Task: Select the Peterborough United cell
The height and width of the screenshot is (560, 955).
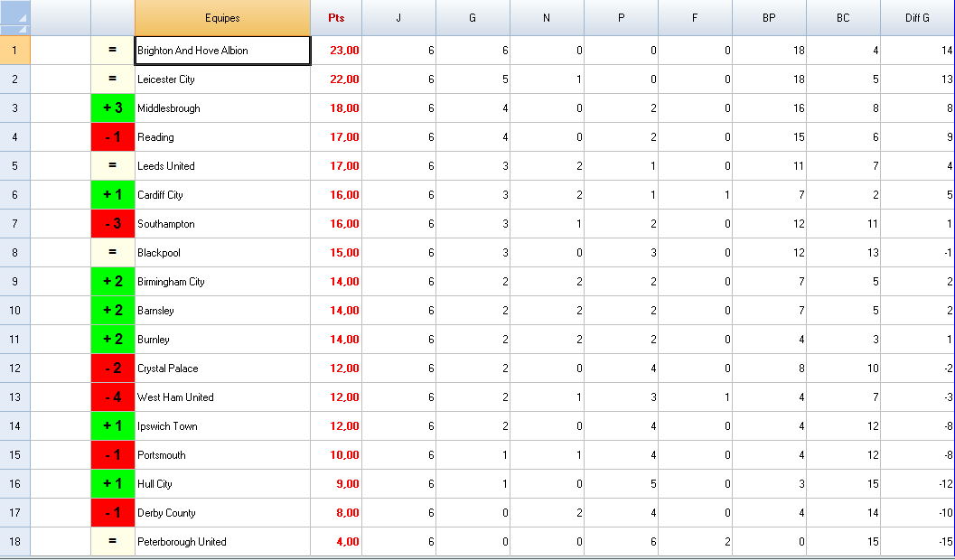Action: coord(222,542)
